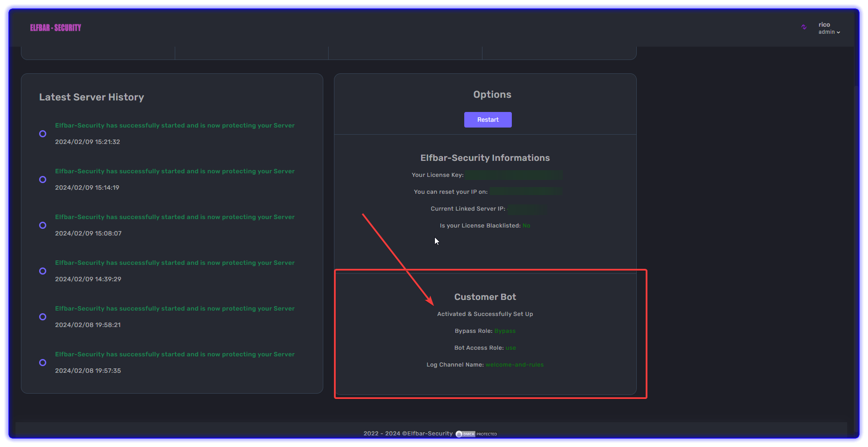Click the DMCA Protected badge
Screen dimensions: 868x447
point(476,434)
